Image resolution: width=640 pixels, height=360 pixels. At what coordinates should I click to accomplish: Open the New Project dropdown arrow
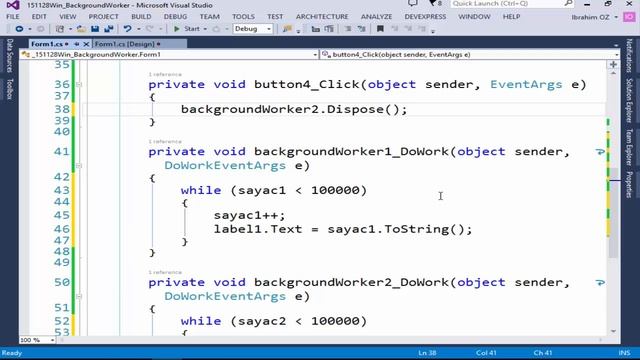point(70,29)
